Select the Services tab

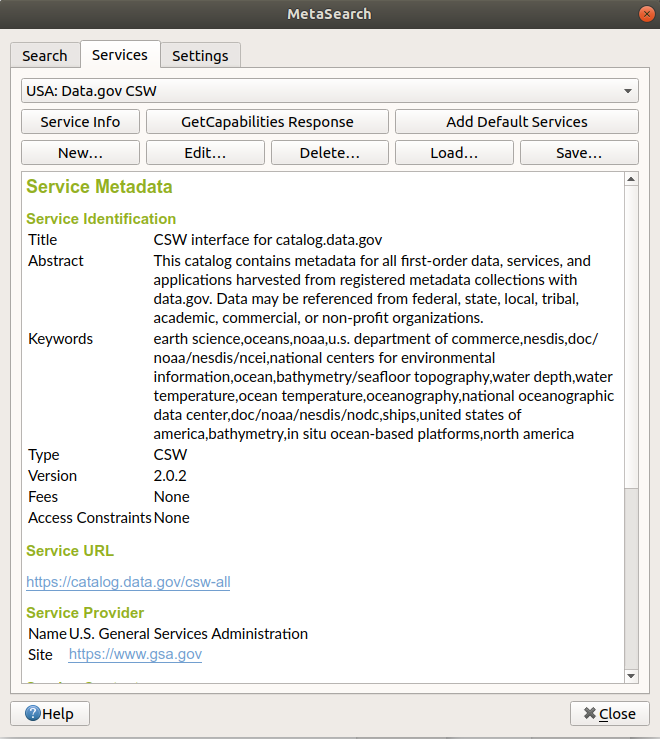pyautogui.click(x=120, y=55)
